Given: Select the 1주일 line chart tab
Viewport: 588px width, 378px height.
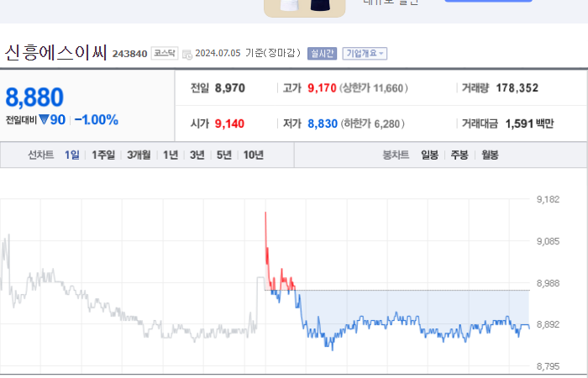Looking at the screenshot, I should click(x=103, y=155).
